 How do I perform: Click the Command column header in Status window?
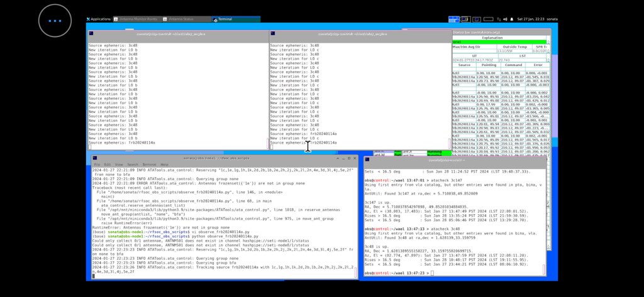513,65
